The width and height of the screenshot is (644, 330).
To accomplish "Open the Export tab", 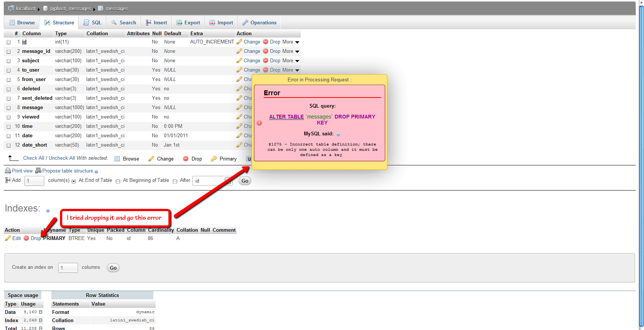I will [x=188, y=22].
